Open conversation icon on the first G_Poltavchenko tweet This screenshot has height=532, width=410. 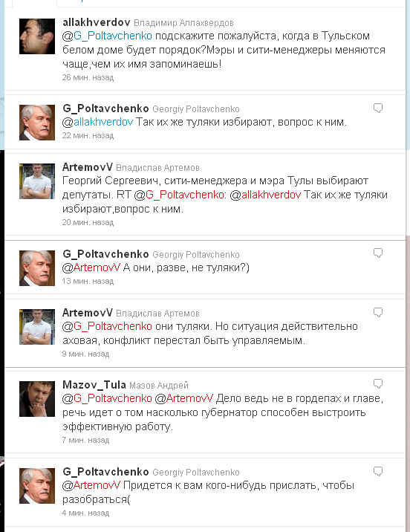click(378, 108)
